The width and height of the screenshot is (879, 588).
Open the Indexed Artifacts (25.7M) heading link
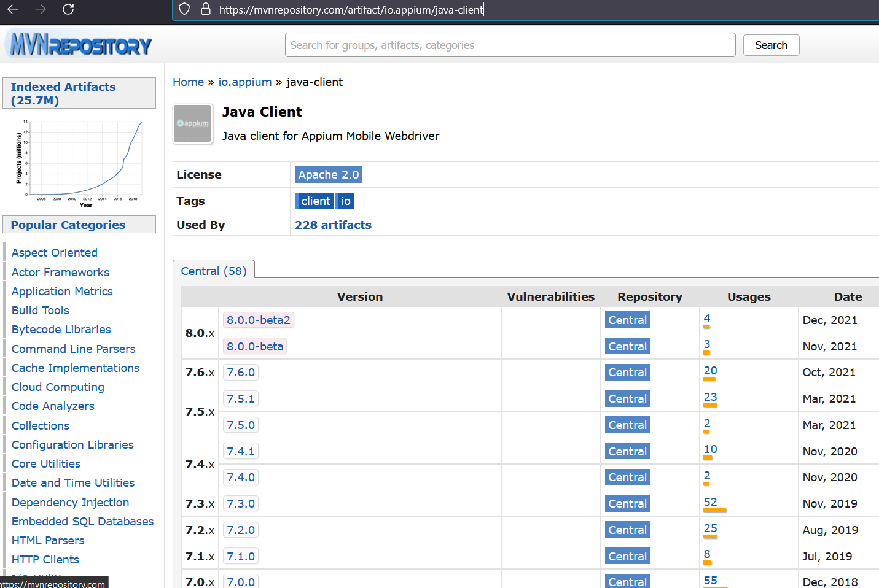pyautogui.click(x=63, y=93)
